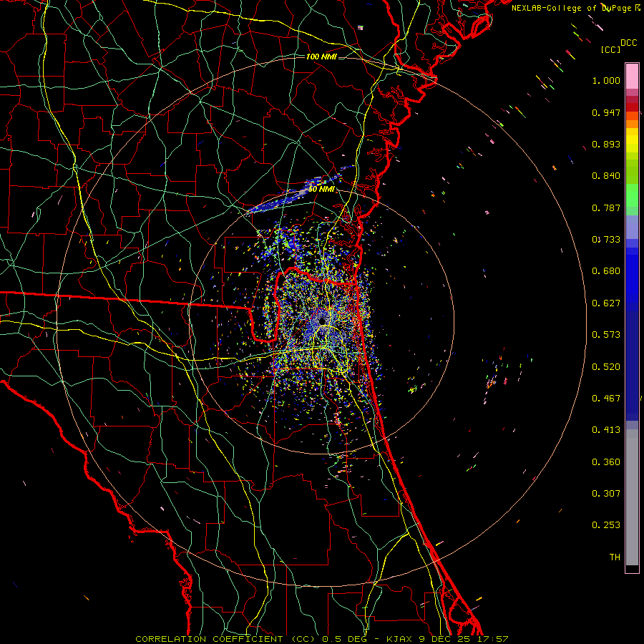
Task: Pick the pink swatch at top of color bar
Action: [x=632, y=76]
